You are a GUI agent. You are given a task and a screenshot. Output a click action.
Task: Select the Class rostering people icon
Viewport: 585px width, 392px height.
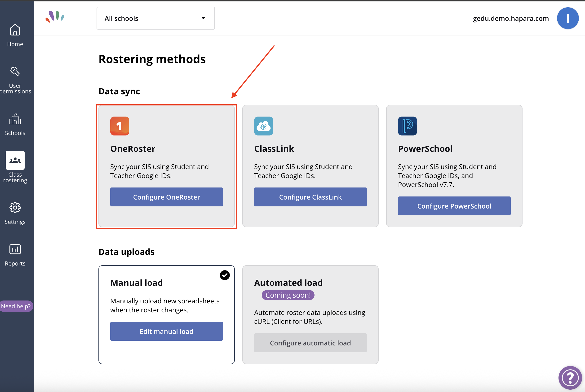pyautogui.click(x=15, y=160)
